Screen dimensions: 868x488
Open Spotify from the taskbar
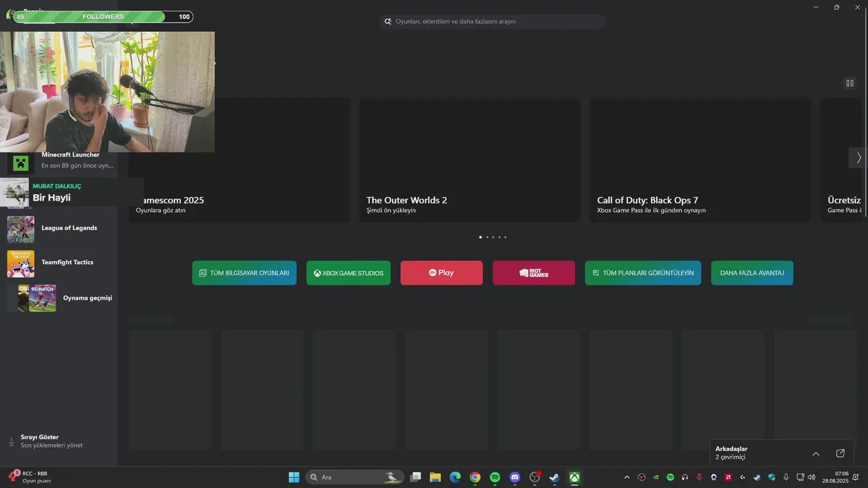coord(495,477)
